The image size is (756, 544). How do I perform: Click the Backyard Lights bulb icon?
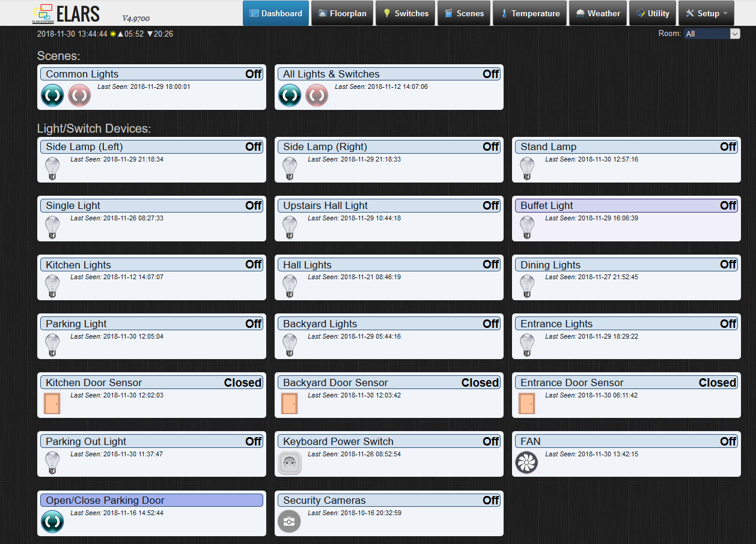pyautogui.click(x=290, y=345)
